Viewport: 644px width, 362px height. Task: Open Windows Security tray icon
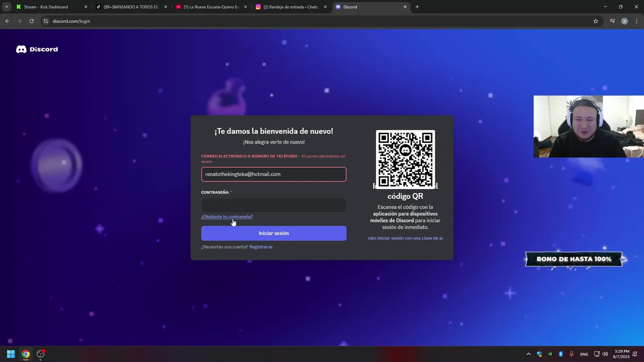click(x=539, y=354)
